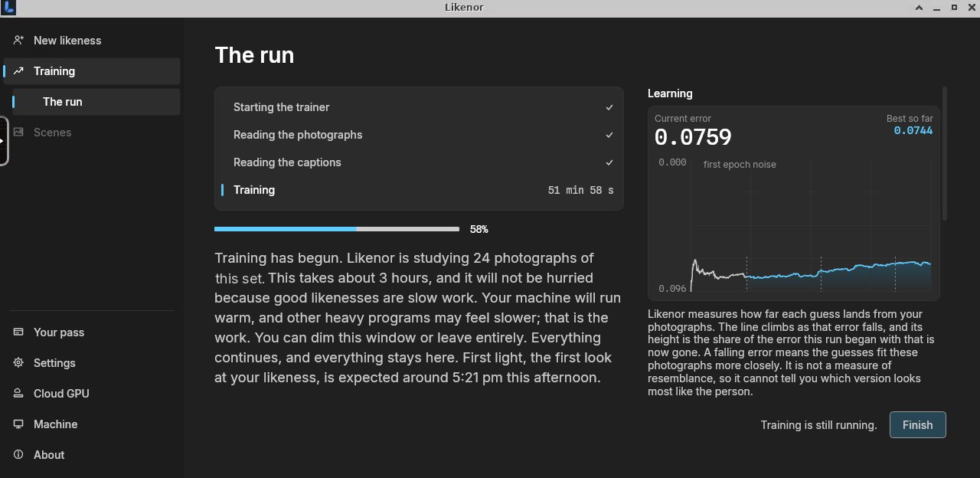Click the Finish button

[x=917, y=425]
